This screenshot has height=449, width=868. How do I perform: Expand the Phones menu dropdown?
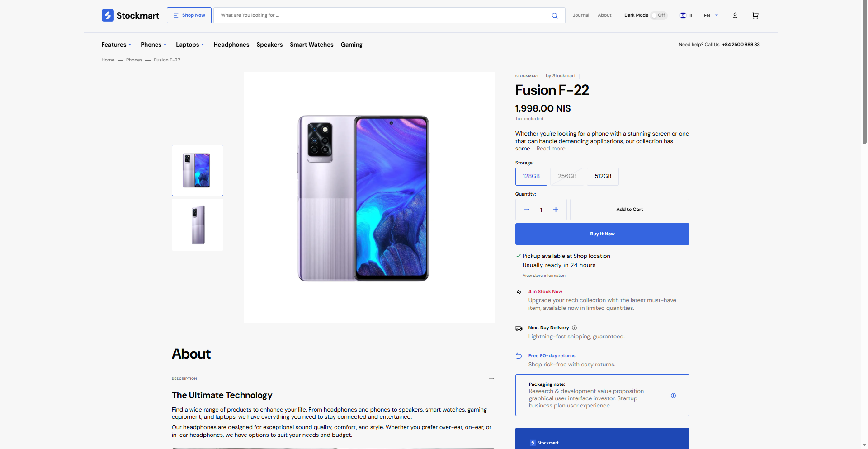(153, 45)
